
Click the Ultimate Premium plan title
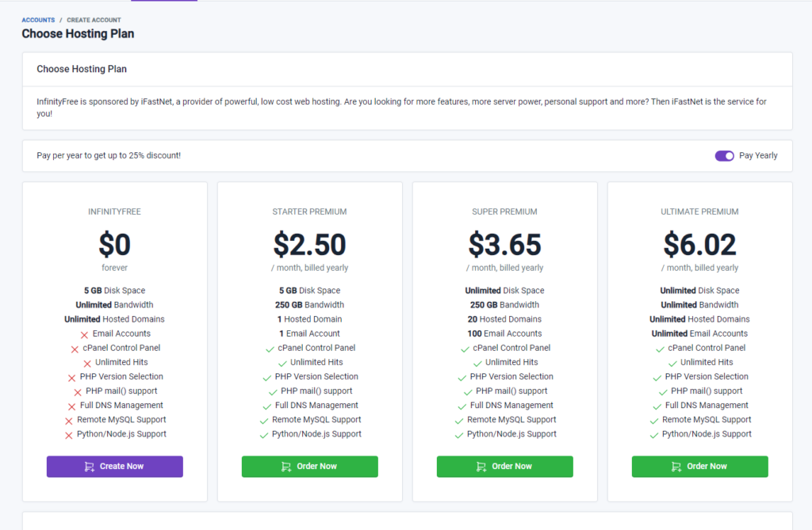pyautogui.click(x=699, y=212)
